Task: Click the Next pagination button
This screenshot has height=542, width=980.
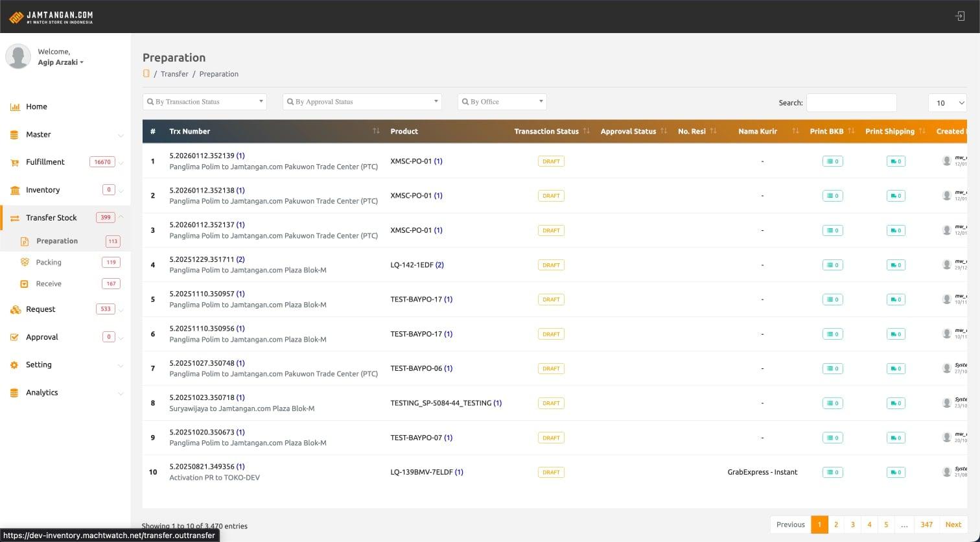Action: [x=953, y=524]
